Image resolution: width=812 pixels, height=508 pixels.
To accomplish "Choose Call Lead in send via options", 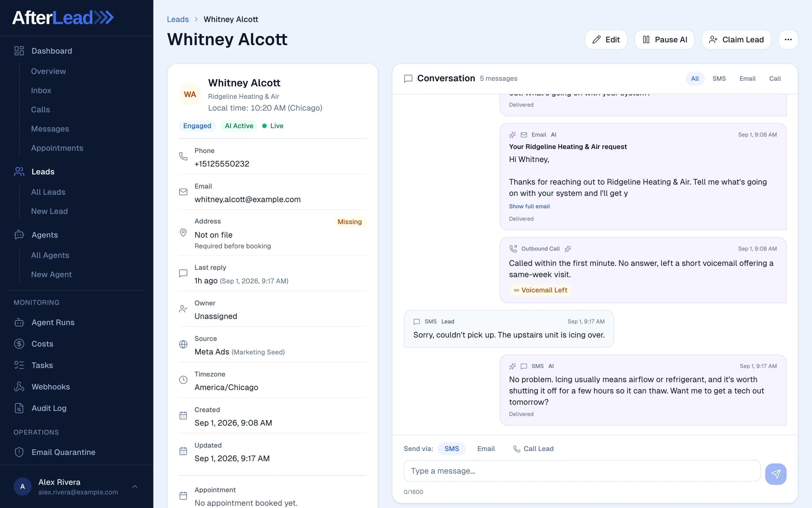I will point(533,448).
